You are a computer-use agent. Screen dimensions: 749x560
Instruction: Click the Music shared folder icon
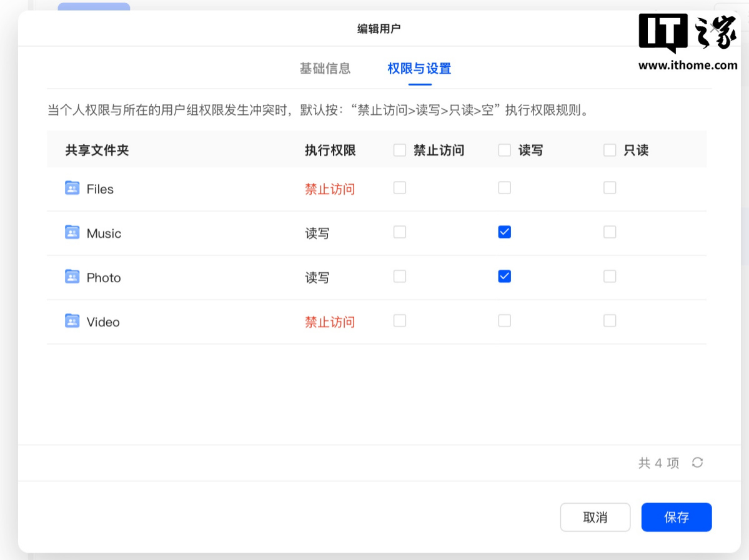72,232
